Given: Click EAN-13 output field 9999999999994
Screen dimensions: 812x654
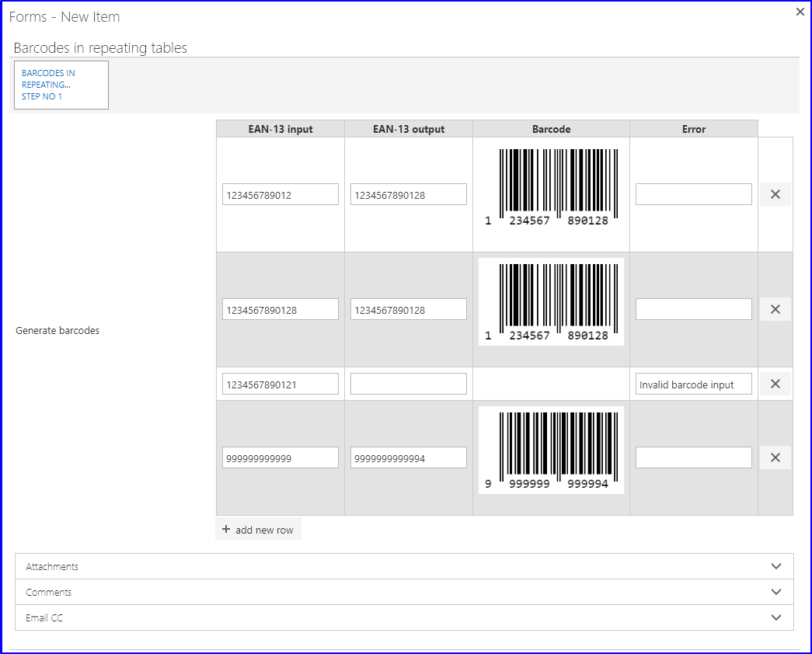Looking at the screenshot, I should (409, 458).
